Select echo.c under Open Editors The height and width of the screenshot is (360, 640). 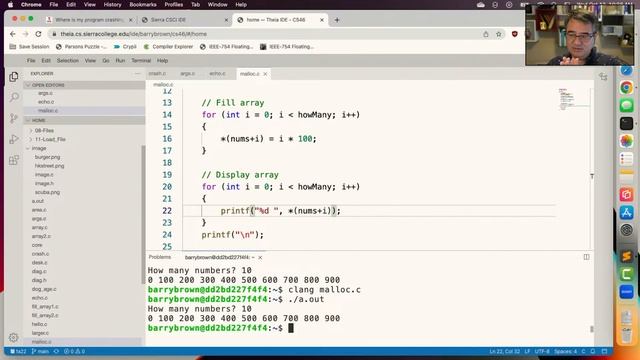tap(46, 102)
